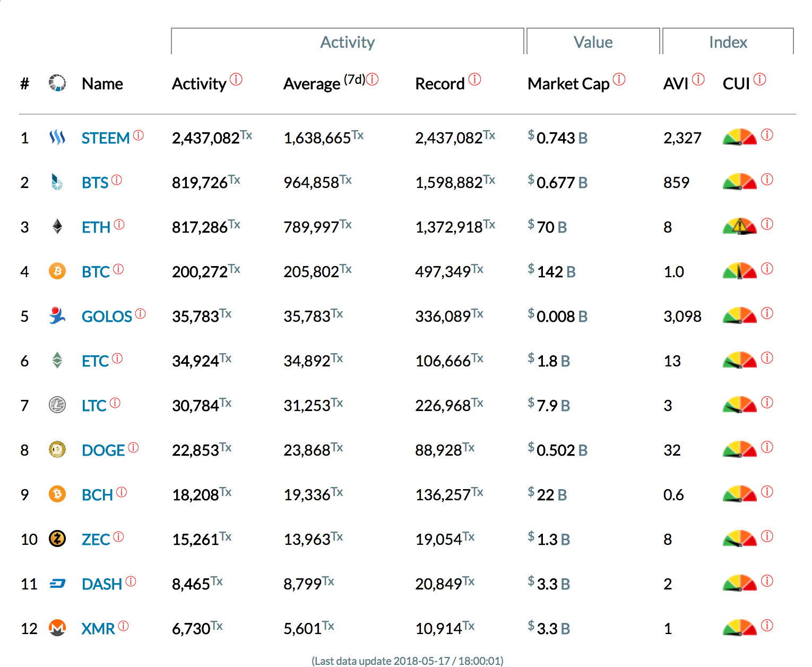Open the STEEM coin link
The height and width of the screenshot is (667, 812).
pos(106,138)
